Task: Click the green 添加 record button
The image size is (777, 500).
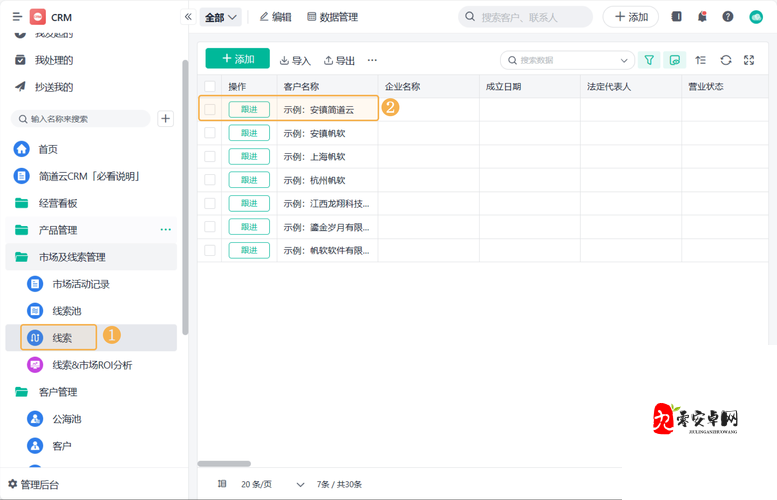Action: click(x=238, y=58)
